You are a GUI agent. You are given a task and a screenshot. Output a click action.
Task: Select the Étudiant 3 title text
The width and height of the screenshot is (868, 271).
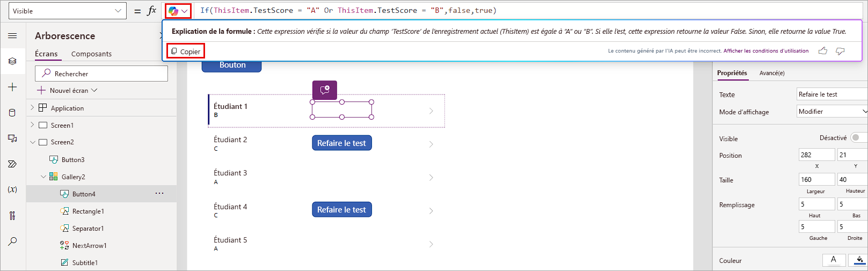click(x=230, y=173)
